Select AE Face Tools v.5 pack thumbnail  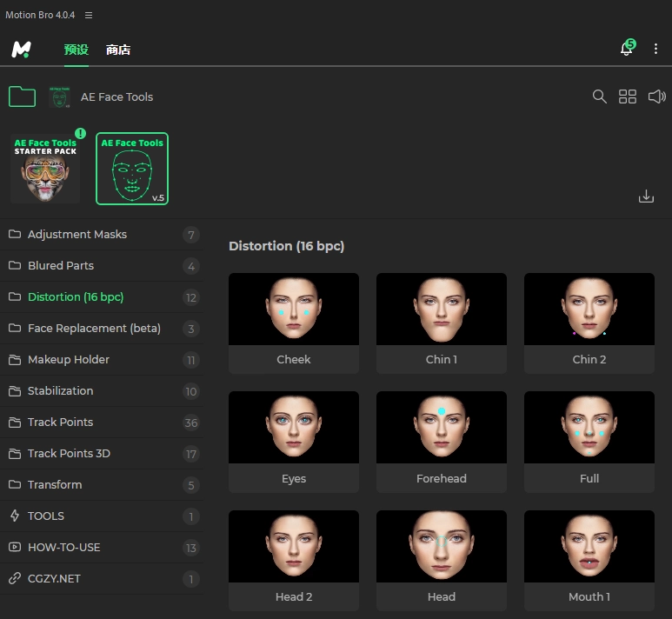132,169
